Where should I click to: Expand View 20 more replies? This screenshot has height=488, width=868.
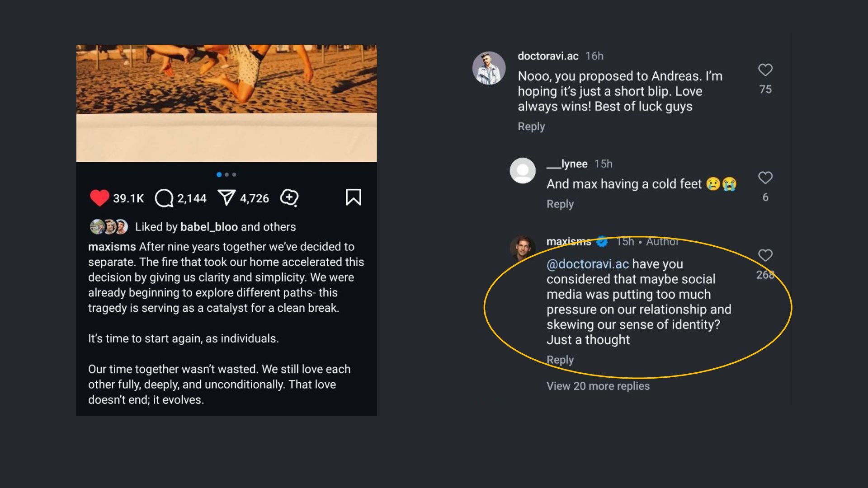click(x=598, y=386)
